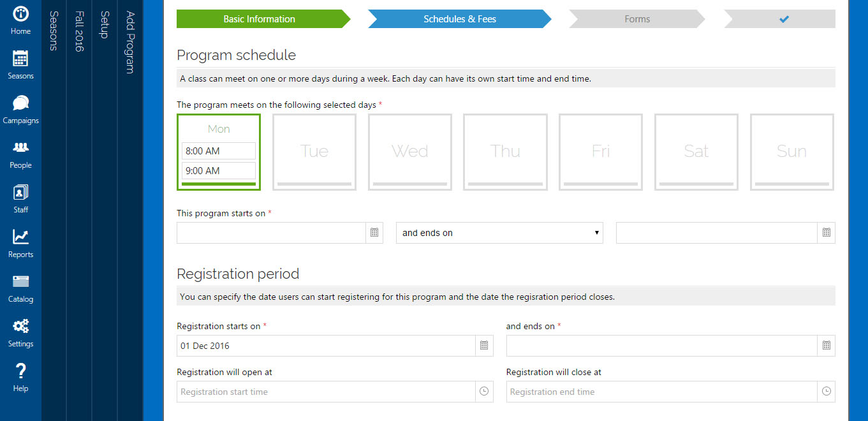This screenshot has height=421, width=868.
Task: Go to the Basic Information step
Action: click(x=260, y=19)
